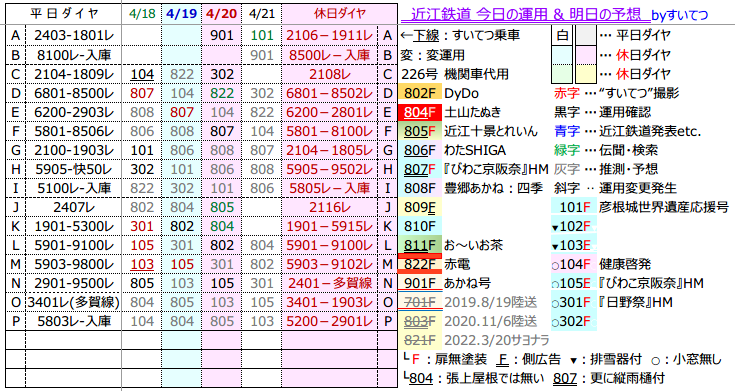Click the holiday cell 2401－多賀線
Viewport: 735px width, 391px height.
click(330, 283)
